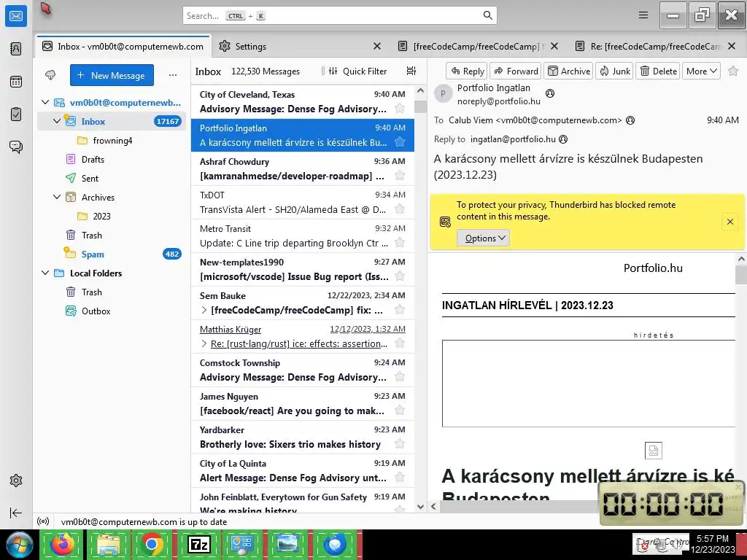The width and height of the screenshot is (747, 560).
Task: Mark the message as Junk
Action: [614, 71]
